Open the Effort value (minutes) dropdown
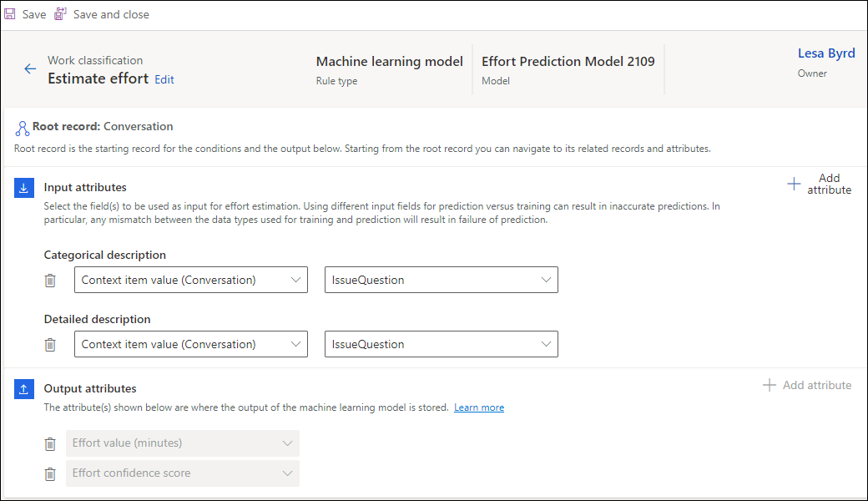868x501 pixels. pyautogui.click(x=183, y=443)
